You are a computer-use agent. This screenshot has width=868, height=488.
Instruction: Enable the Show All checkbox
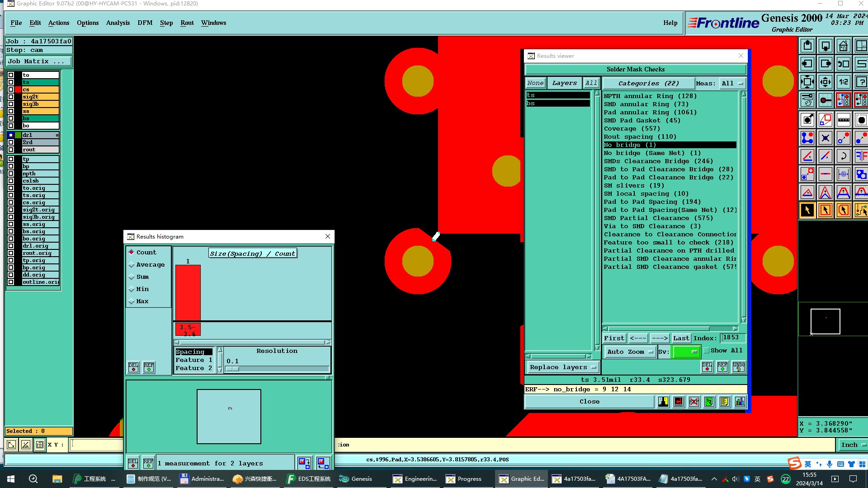(706, 351)
